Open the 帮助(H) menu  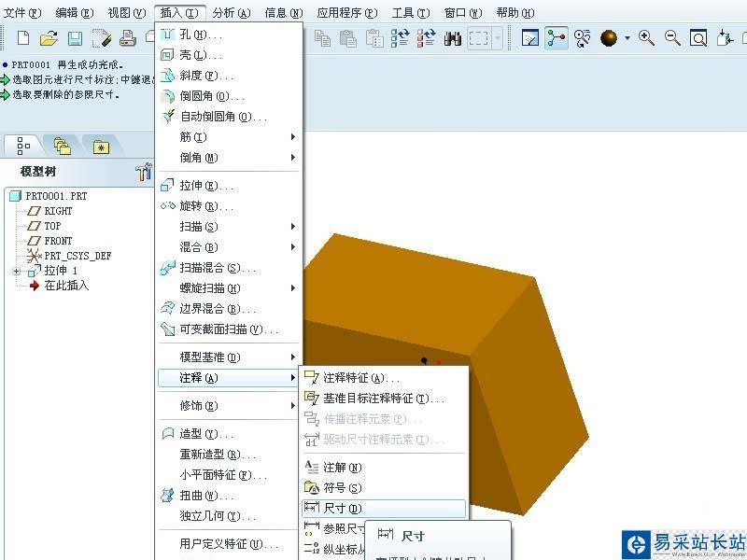[515, 13]
